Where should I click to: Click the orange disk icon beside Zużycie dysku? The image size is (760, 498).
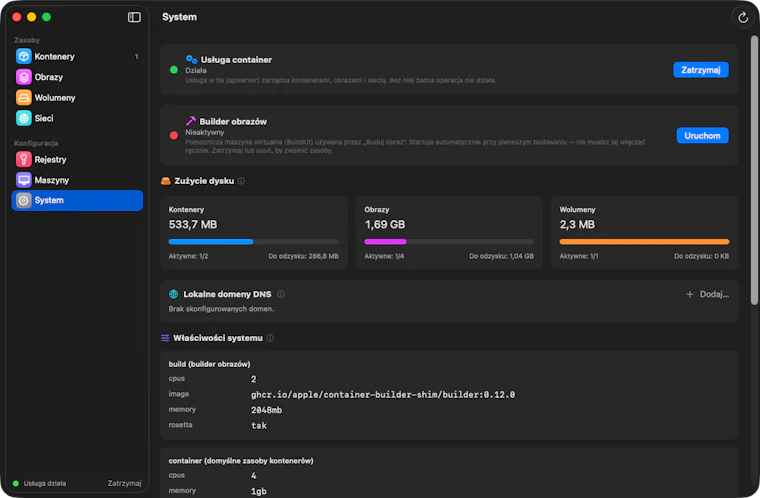166,181
